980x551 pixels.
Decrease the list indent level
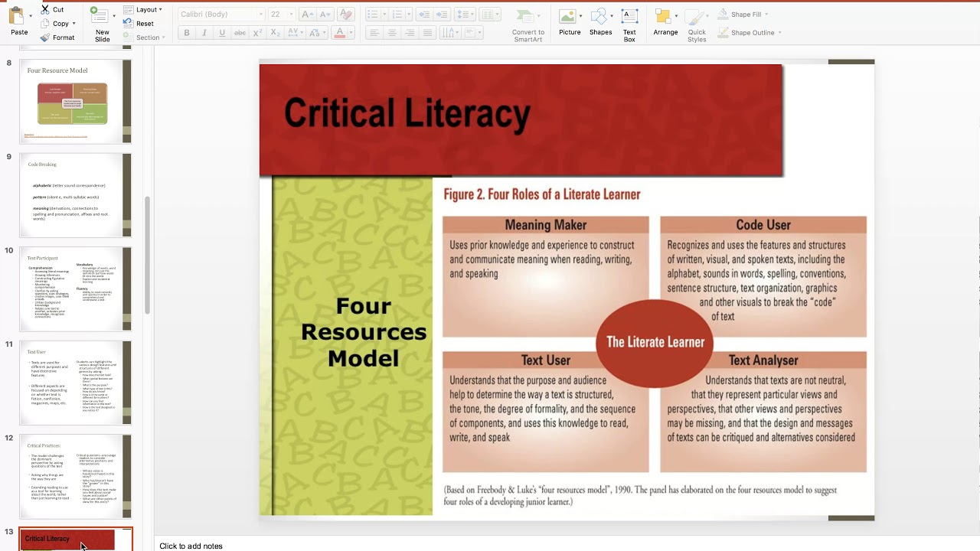[x=423, y=15]
